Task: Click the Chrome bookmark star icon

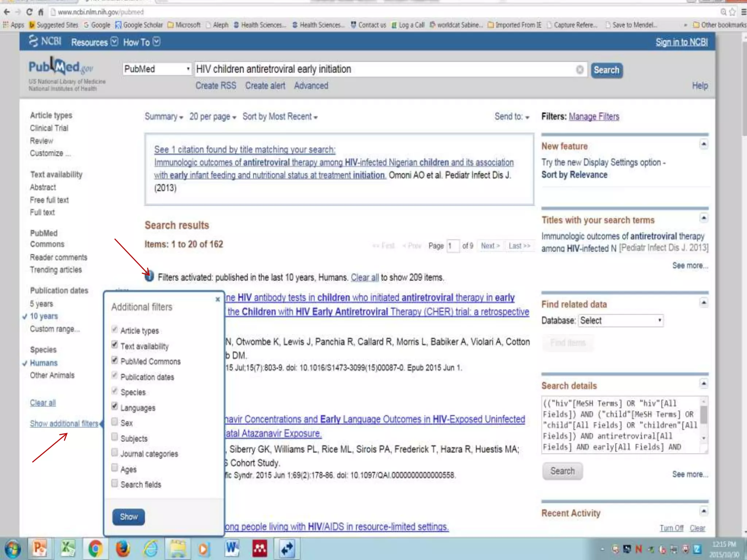Action: point(732,12)
